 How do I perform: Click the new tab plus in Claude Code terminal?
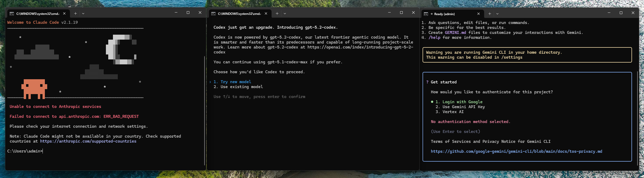click(x=75, y=14)
